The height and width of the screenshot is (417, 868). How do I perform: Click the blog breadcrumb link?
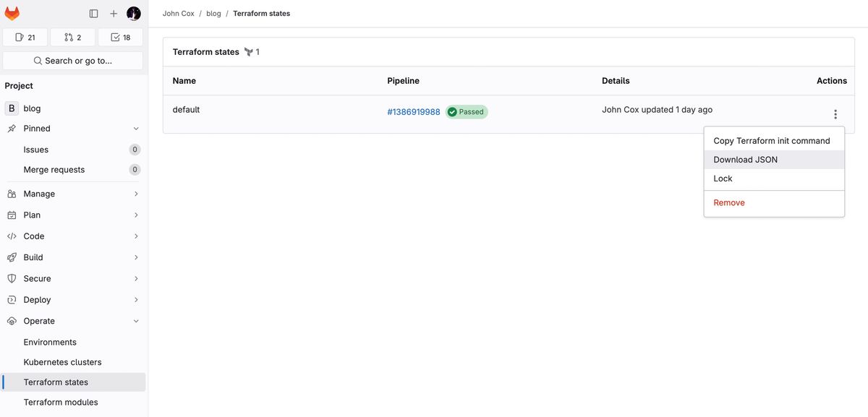[x=213, y=14]
